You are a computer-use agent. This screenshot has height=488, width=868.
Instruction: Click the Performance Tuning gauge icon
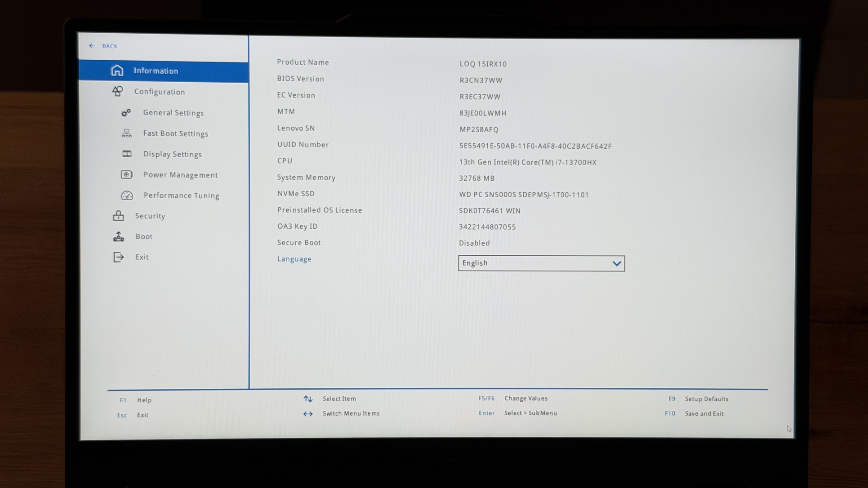point(127,195)
